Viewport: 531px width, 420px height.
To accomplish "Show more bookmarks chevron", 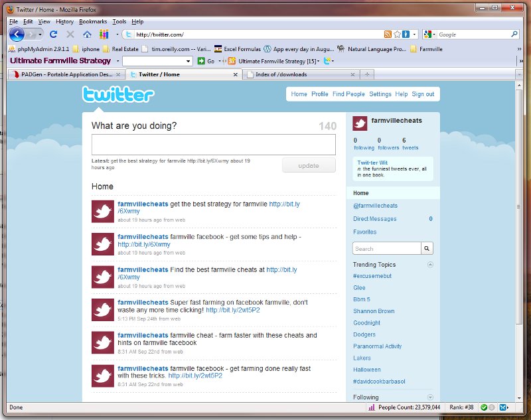I will (519, 49).
